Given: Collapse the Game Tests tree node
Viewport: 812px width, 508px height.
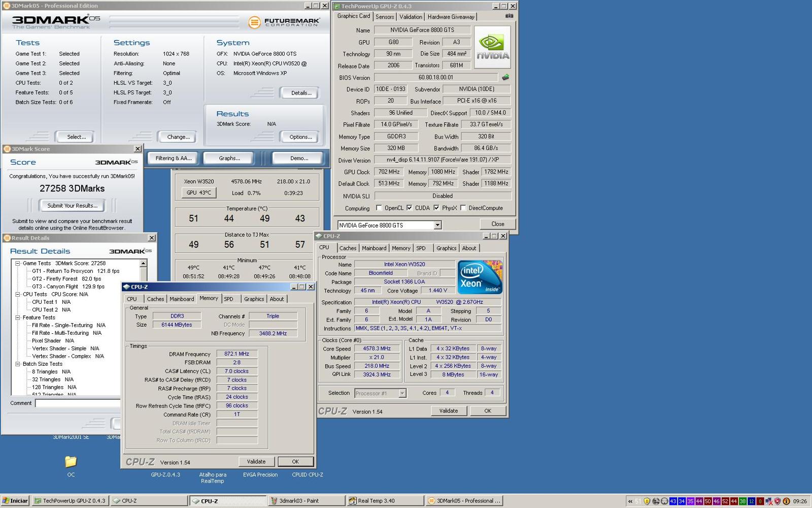Looking at the screenshot, I should tap(17, 263).
